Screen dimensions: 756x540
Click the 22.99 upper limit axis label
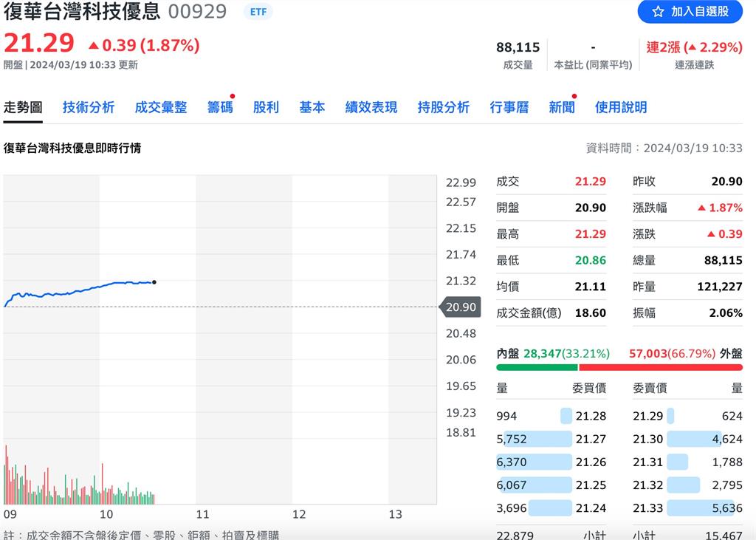click(461, 183)
